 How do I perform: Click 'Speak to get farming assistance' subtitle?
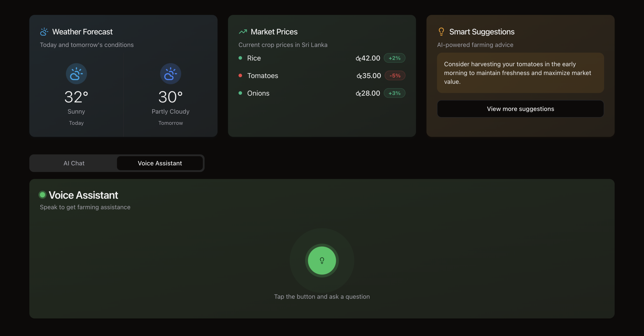[85, 207]
